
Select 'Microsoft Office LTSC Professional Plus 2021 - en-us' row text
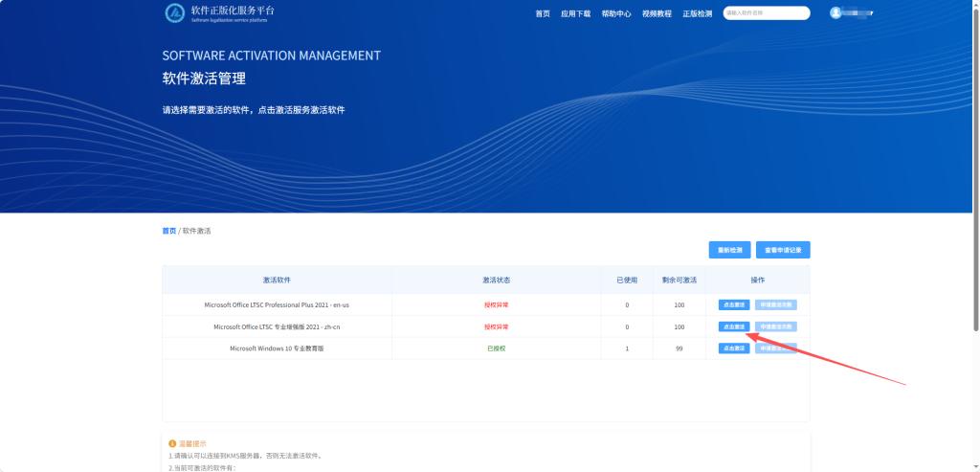277,305
